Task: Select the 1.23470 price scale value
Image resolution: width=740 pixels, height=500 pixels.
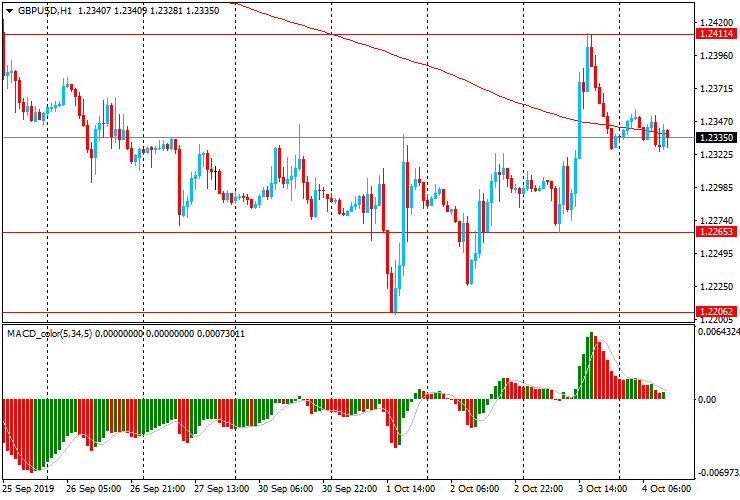Action: click(716, 122)
